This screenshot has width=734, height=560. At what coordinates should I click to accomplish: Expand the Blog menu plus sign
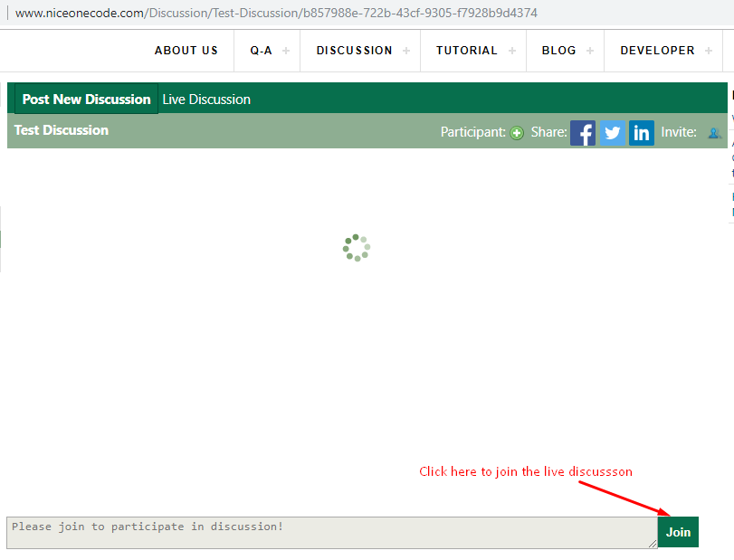click(x=590, y=51)
